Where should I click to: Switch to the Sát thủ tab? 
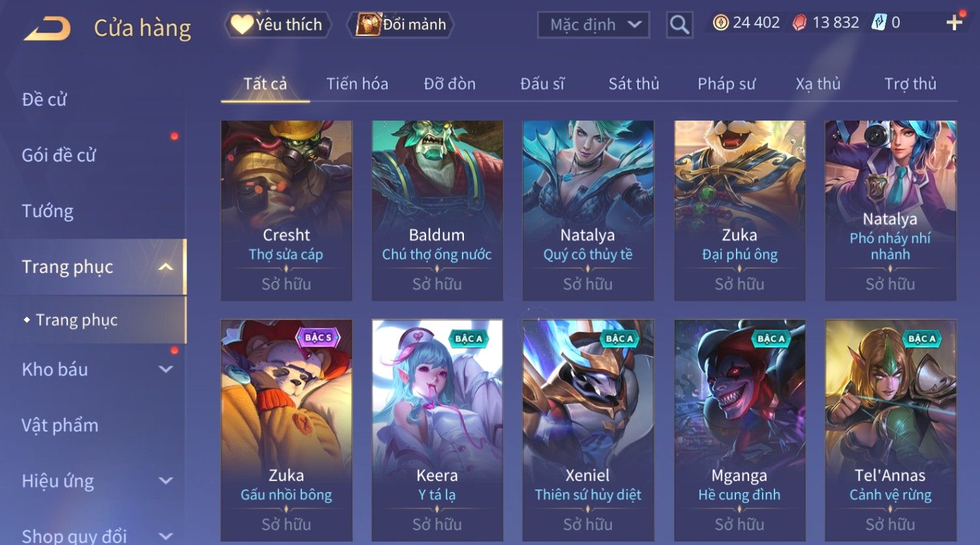tap(634, 83)
